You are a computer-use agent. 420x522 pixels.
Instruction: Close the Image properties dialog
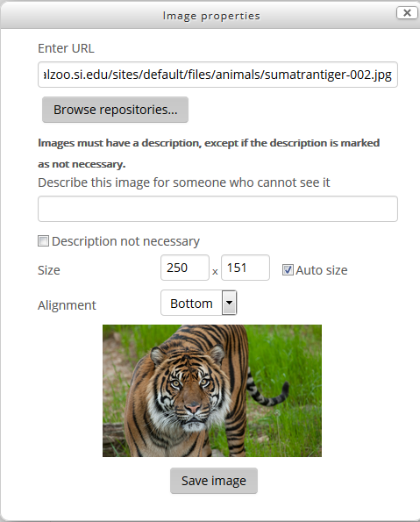click(x=407, y=13)
